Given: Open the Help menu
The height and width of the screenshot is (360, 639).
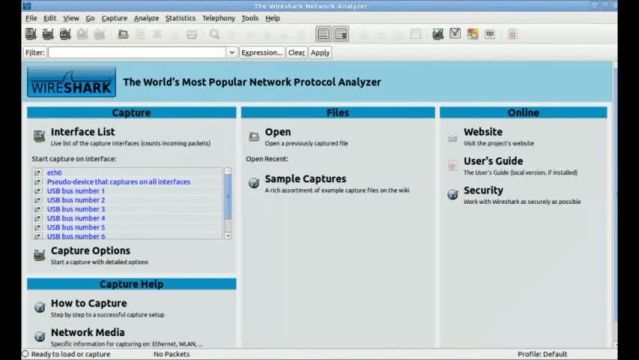Looking at the screenshot, I should click(273, 18).
